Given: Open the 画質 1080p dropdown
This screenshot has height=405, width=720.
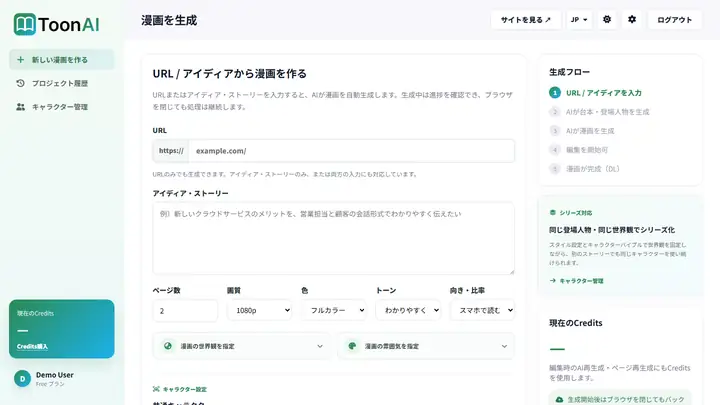Looking at the screenshot, I should click(x=259, y=310).
